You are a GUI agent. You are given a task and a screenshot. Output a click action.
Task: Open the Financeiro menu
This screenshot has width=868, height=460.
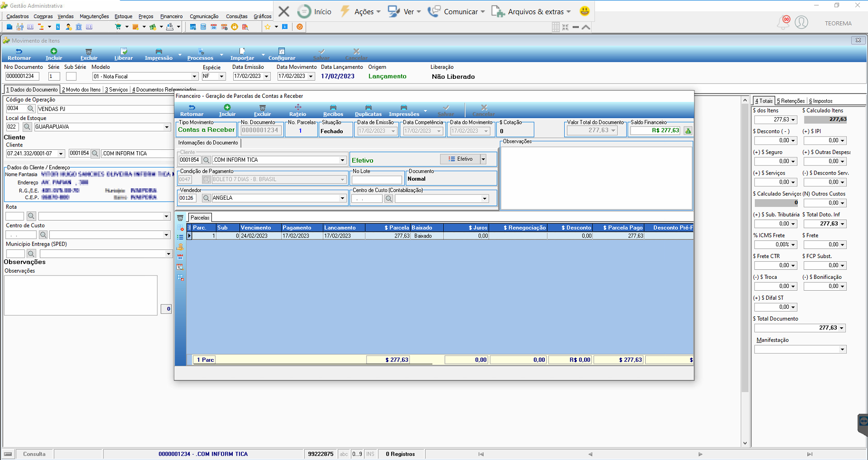(x=171, y=17)
